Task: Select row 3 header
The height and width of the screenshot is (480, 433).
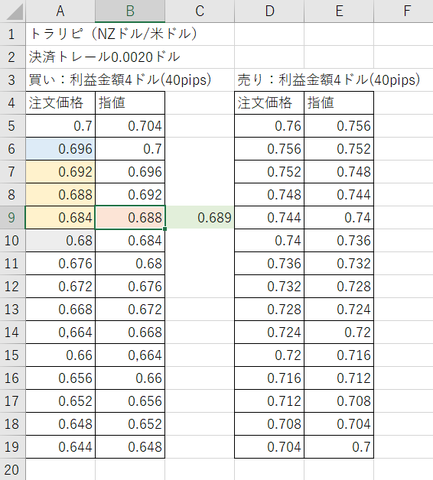Action: click(13, 80)
